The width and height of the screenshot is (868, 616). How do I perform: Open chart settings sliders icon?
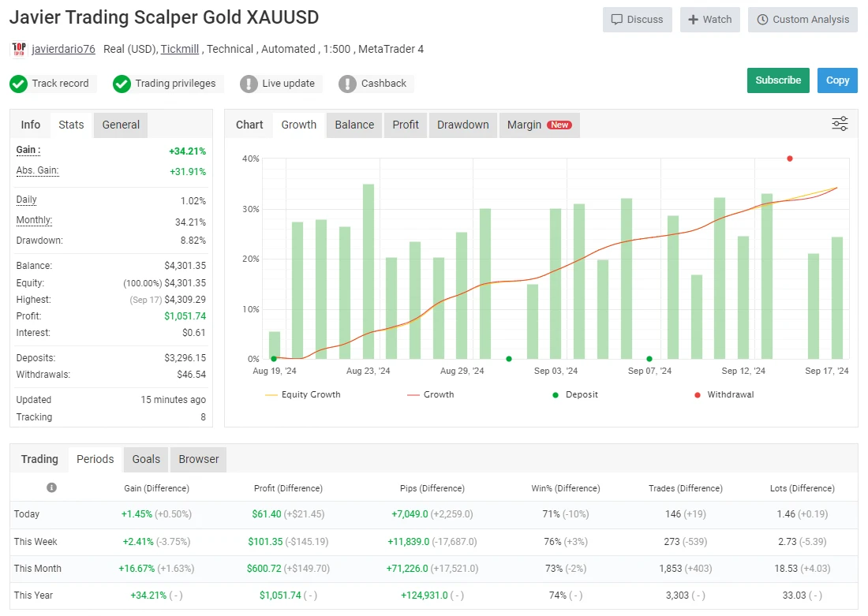point(840,124)
